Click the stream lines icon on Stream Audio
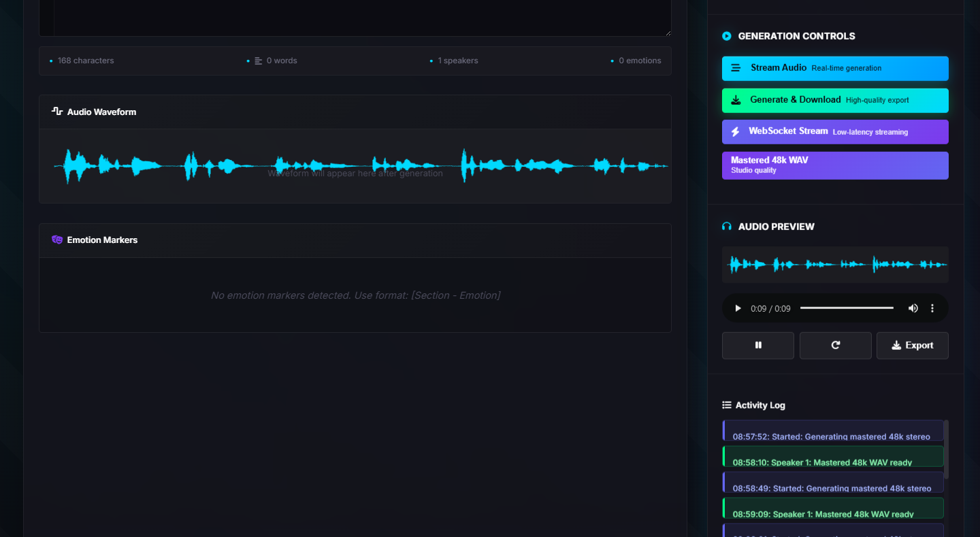 click(735, 68)
